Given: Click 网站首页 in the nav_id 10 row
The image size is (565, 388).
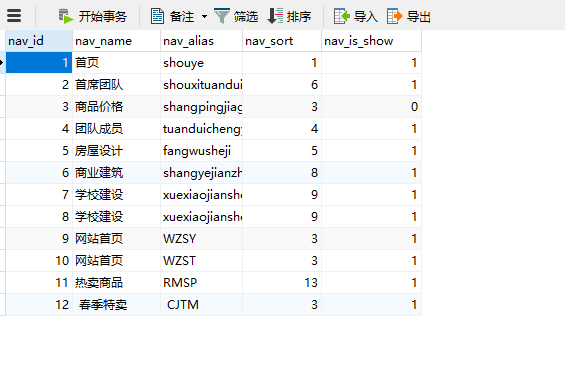Looking at the screenshot, I should click(116, 260).
